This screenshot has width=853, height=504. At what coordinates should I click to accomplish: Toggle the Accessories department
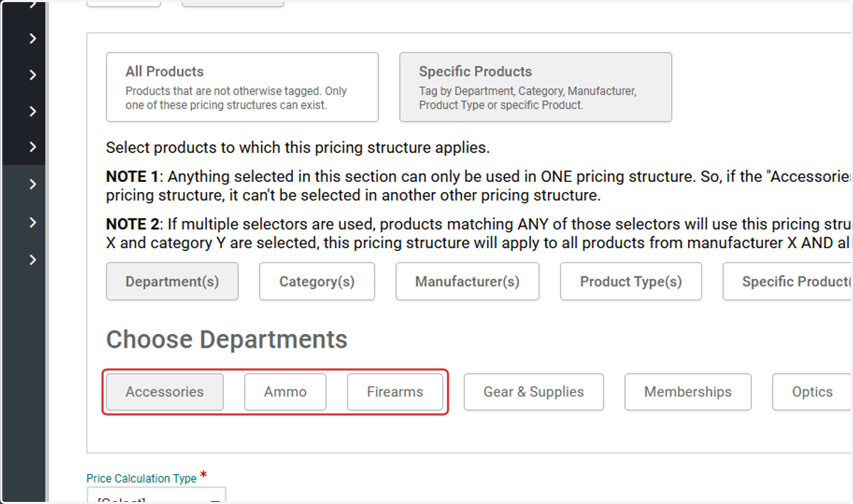click(165, 392)
